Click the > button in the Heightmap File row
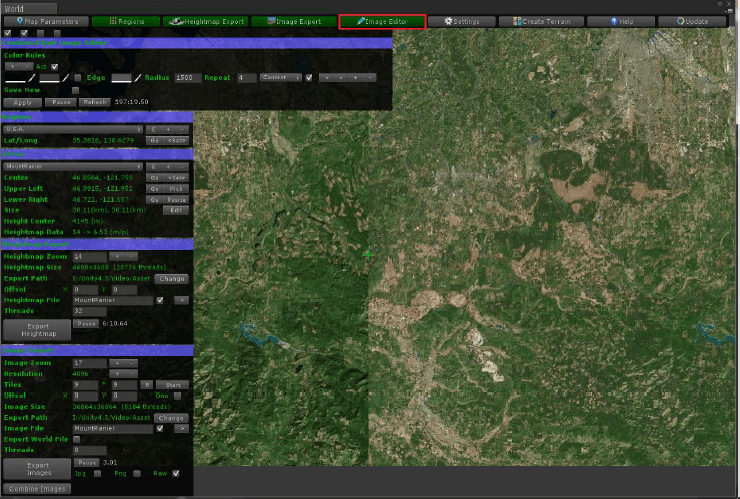The height and width of the screenshot is (499, 740). tap(182, 300)
